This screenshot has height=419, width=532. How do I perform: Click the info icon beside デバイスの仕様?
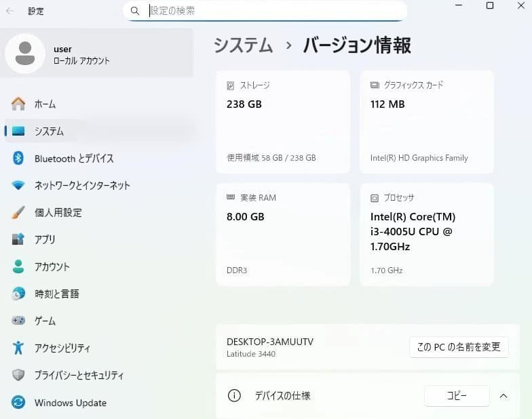tap(234, 395)
